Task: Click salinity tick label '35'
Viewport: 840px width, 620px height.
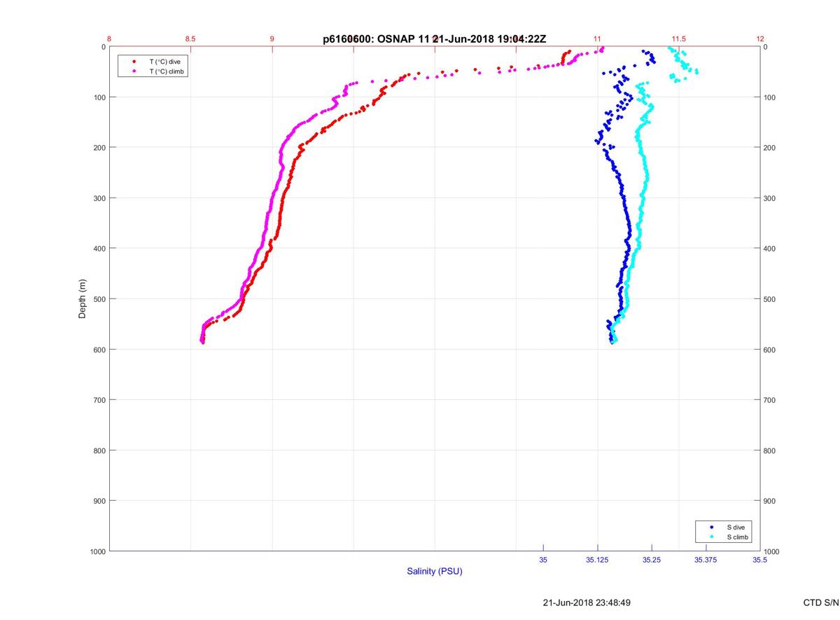Action: (543, 560)
